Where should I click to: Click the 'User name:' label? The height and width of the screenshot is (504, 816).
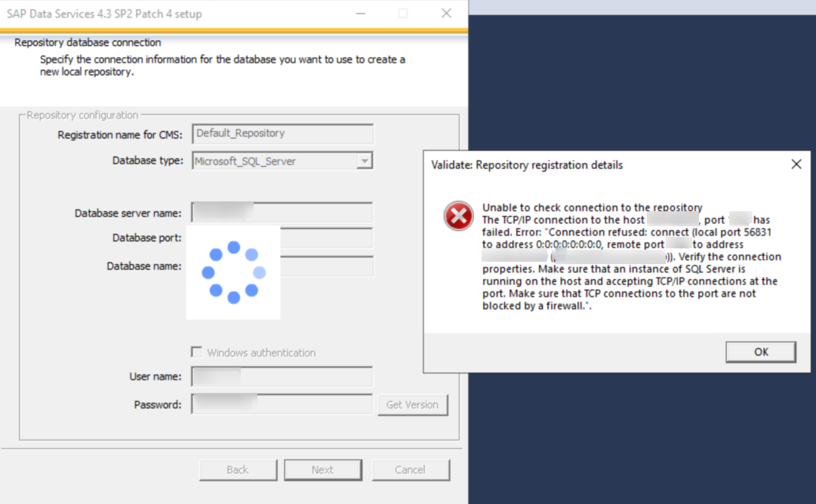point(155,376)
